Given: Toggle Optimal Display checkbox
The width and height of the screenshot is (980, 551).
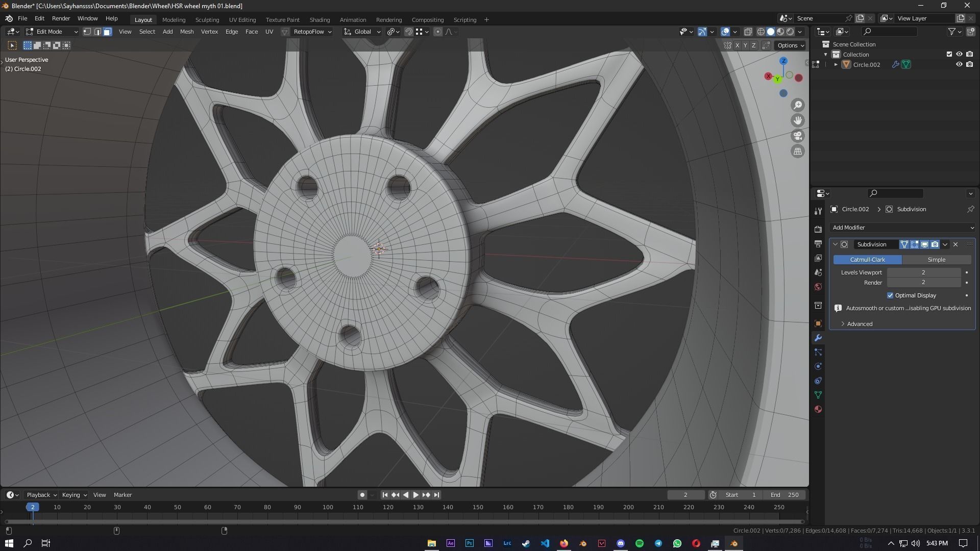Looking at the screenshot, I should 890,295.
